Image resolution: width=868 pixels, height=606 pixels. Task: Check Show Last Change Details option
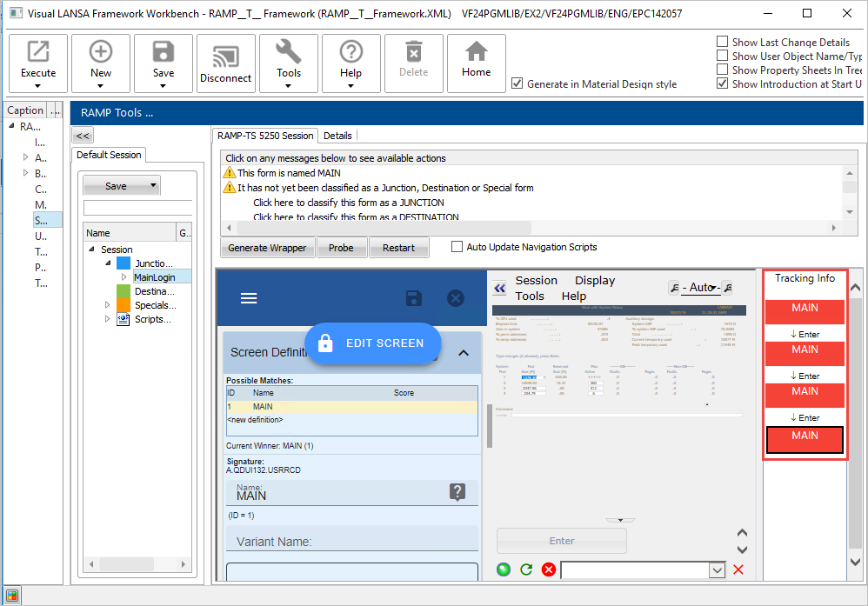(x=722, y=42)
